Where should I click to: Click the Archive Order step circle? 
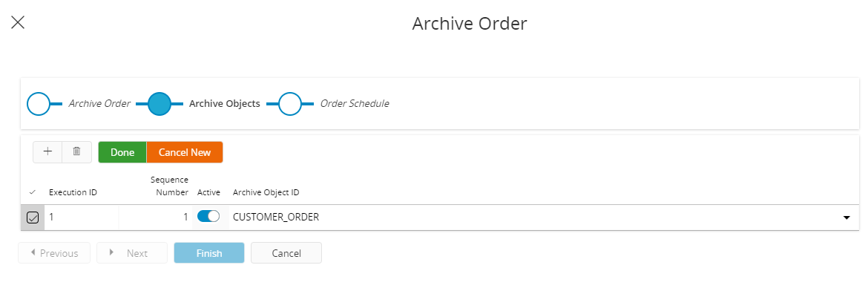(38, 104)
